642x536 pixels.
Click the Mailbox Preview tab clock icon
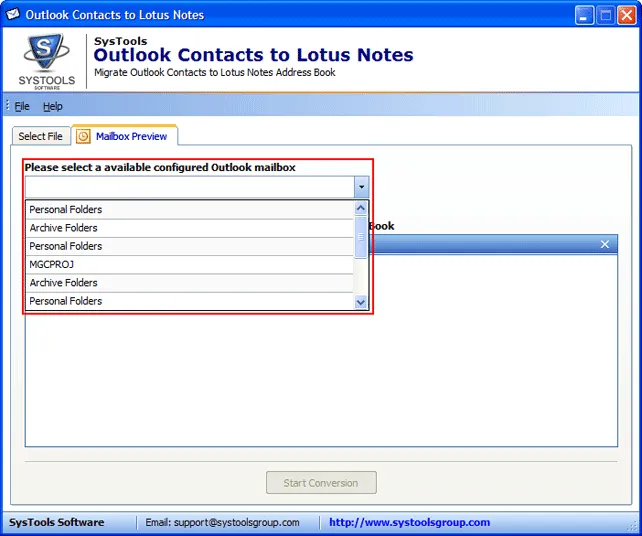(83, 136)
